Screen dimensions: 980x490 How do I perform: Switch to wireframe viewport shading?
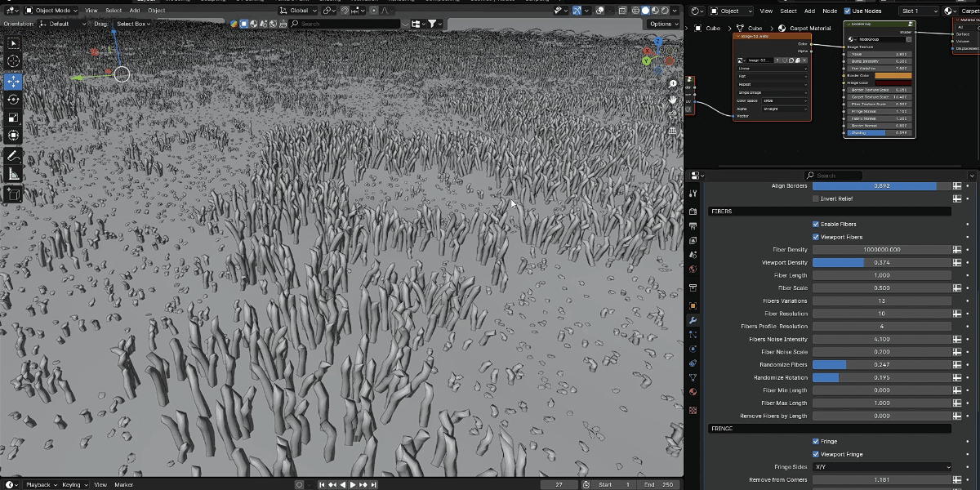tap(634, 11)
